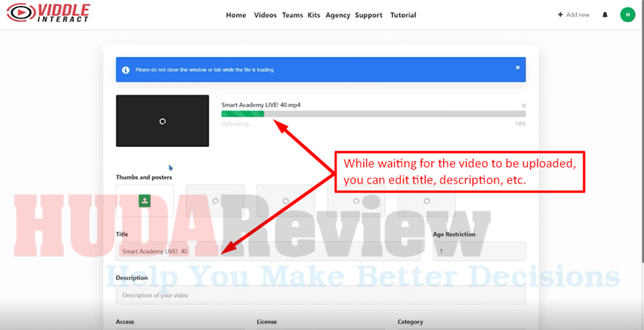
Task: Open the green N user avatar
Action: (627, 15)
